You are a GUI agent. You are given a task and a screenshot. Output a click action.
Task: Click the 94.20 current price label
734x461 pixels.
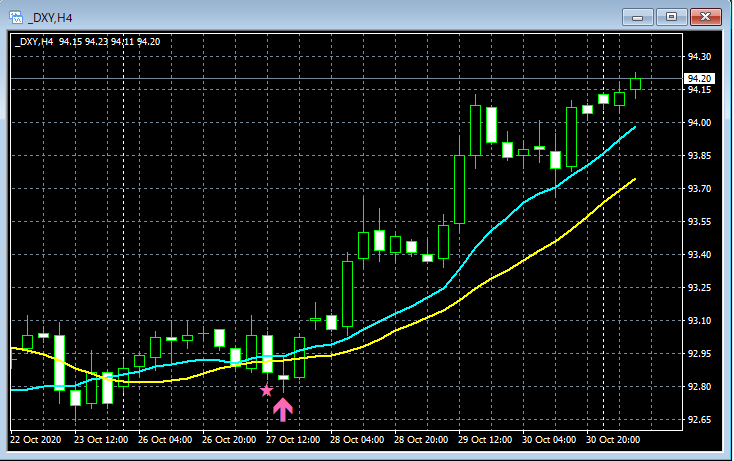click(x=699, y=79)
